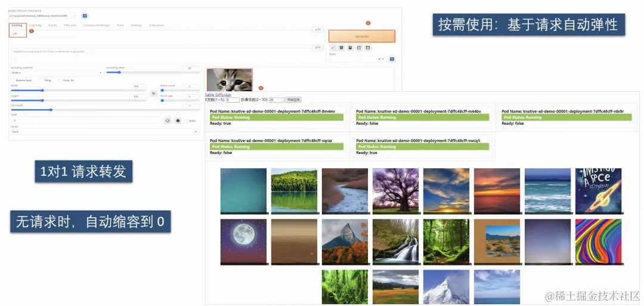Click the red style card icon under Generate
644x306 pixels.
(x=350, y=48)
